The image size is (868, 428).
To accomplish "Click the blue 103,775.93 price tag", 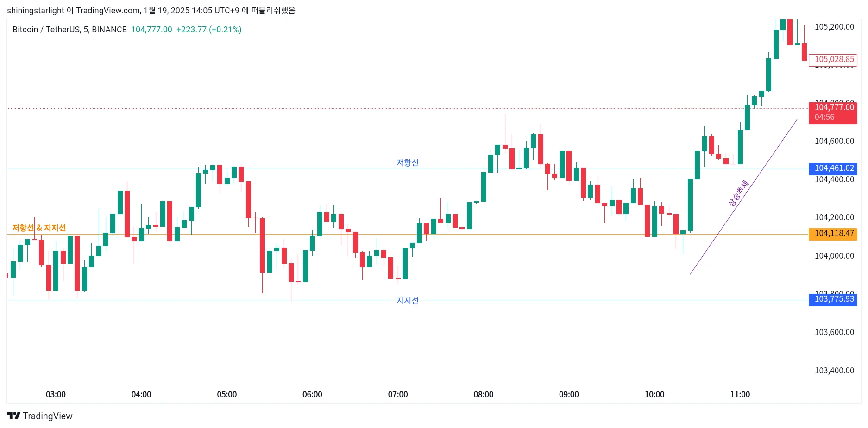I will pos(833,299).
